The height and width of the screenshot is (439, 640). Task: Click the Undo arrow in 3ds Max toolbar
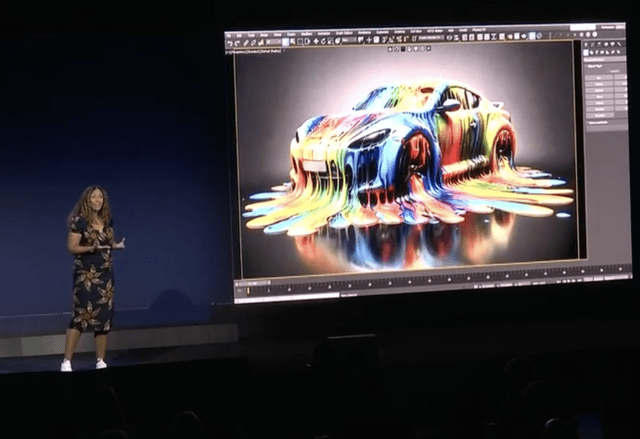230,43
